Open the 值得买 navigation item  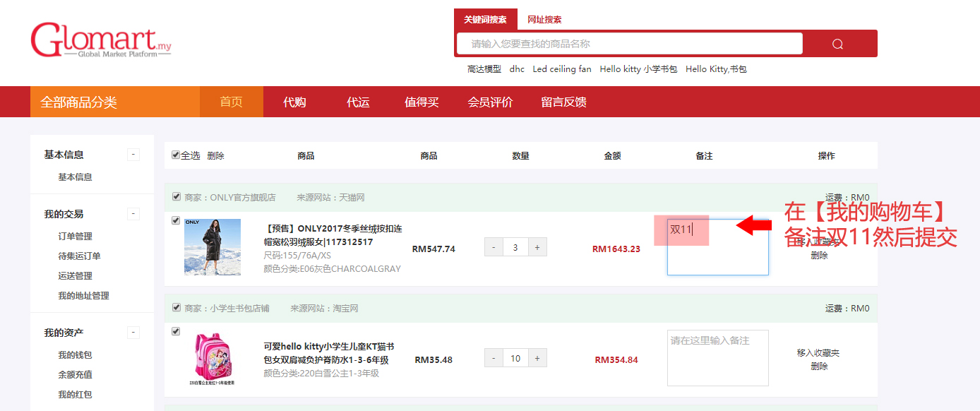click(422, 102)
